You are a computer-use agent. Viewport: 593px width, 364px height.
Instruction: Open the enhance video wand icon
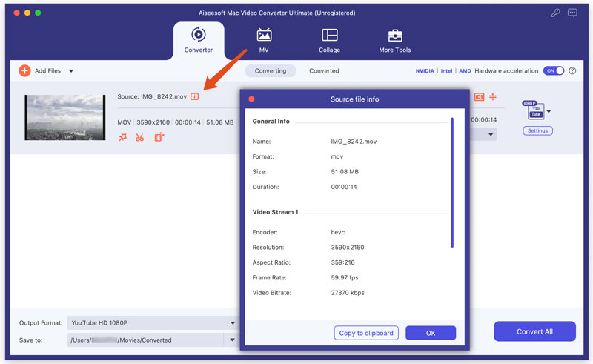[x=123, y=137]
